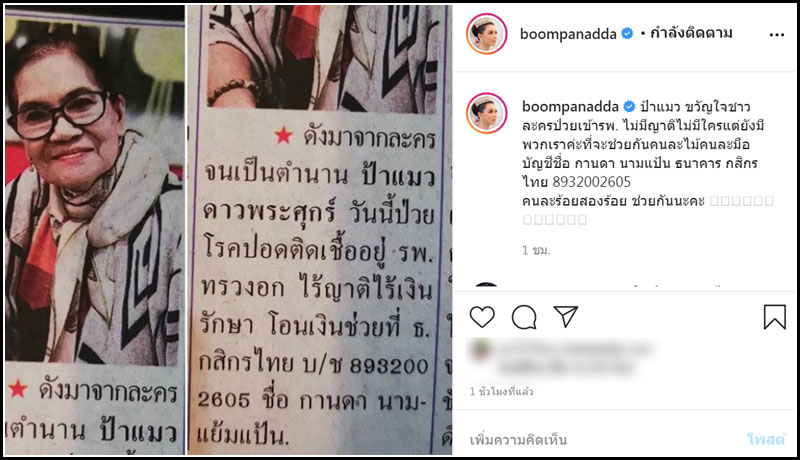Click boompanadda username in the header
800x460 pixels.
click(x=568, y=34)
